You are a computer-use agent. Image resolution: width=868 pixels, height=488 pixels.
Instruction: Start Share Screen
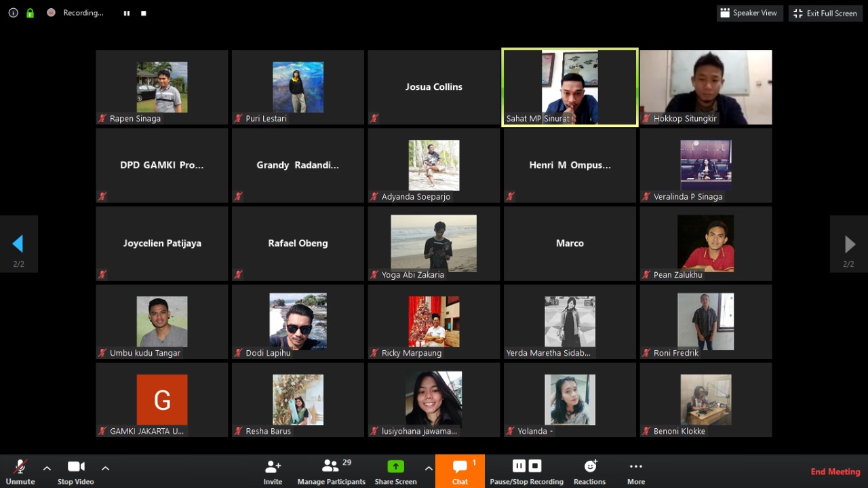[x=395, y=472]
